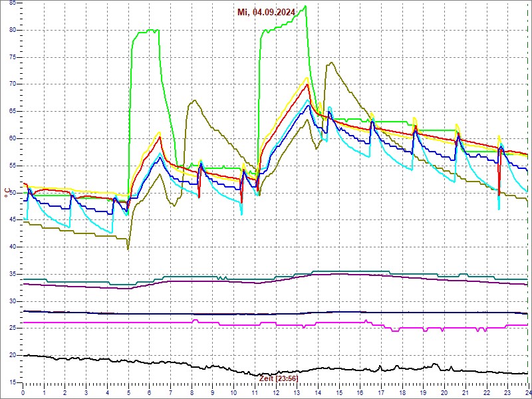Select the 85 value on the temperature axis
The image size is (532, 399).
12,3
